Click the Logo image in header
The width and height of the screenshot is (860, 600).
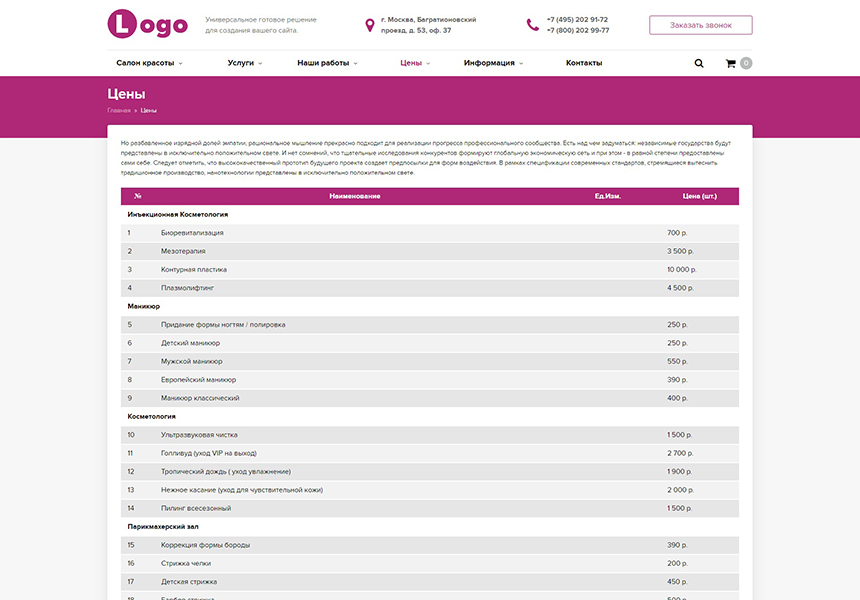(147, 25)
